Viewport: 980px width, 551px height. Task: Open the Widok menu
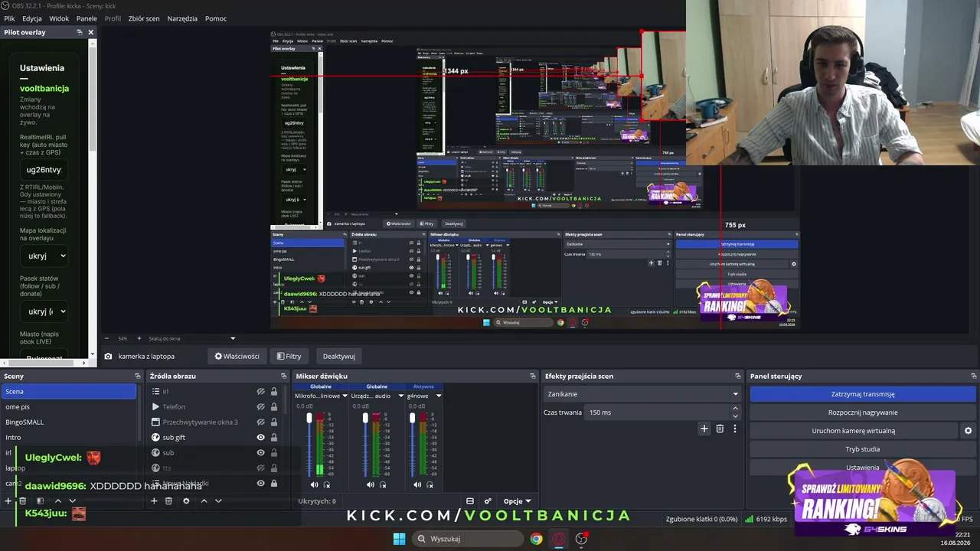[x=59, y=18]
